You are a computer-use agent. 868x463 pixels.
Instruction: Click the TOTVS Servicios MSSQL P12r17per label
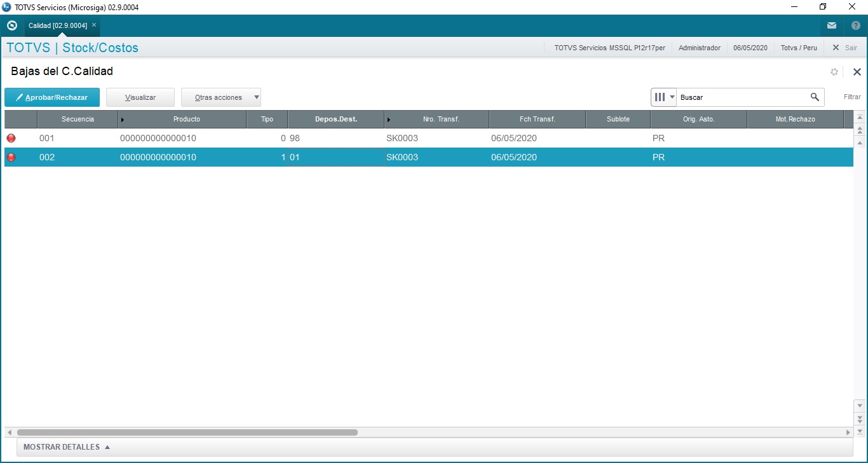click(x=610, y=48)
